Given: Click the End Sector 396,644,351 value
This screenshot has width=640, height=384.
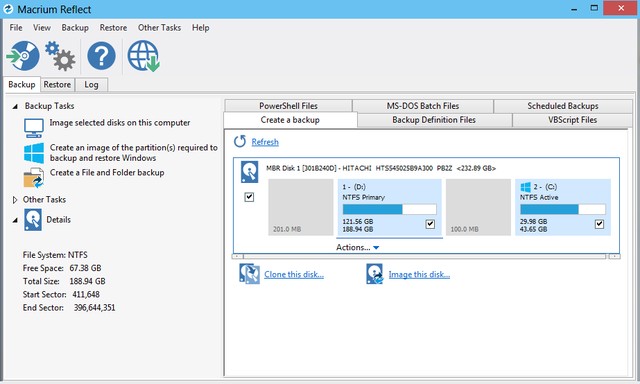Looking at the screenshot, I should 94,307.
